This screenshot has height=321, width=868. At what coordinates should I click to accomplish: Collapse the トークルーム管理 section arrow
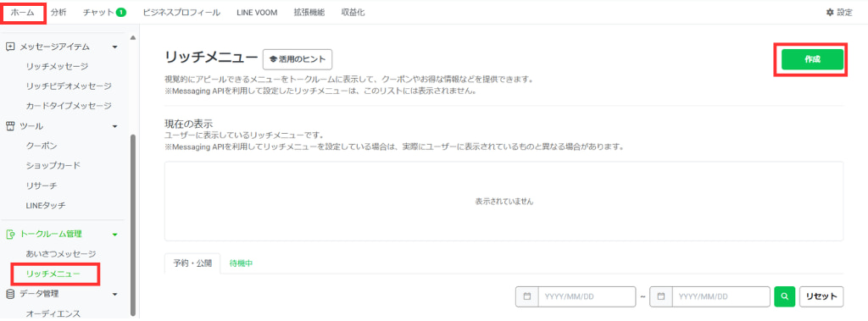coord(114,234)
